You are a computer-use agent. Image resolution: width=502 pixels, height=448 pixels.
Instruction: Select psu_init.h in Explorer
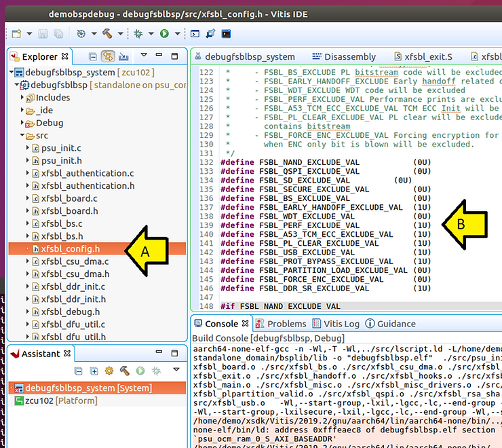[x=62, y=161]
